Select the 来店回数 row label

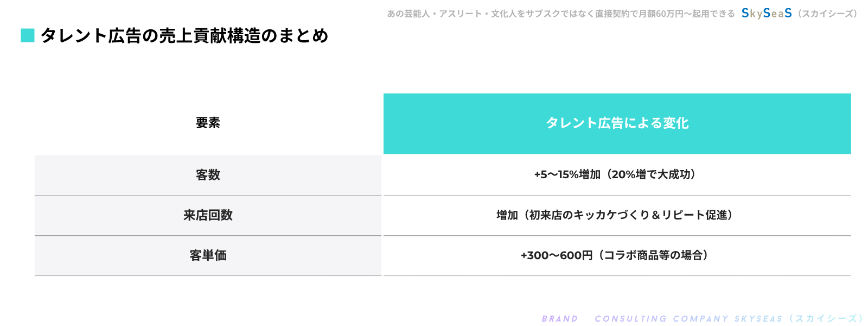click(x=208, y=215)
